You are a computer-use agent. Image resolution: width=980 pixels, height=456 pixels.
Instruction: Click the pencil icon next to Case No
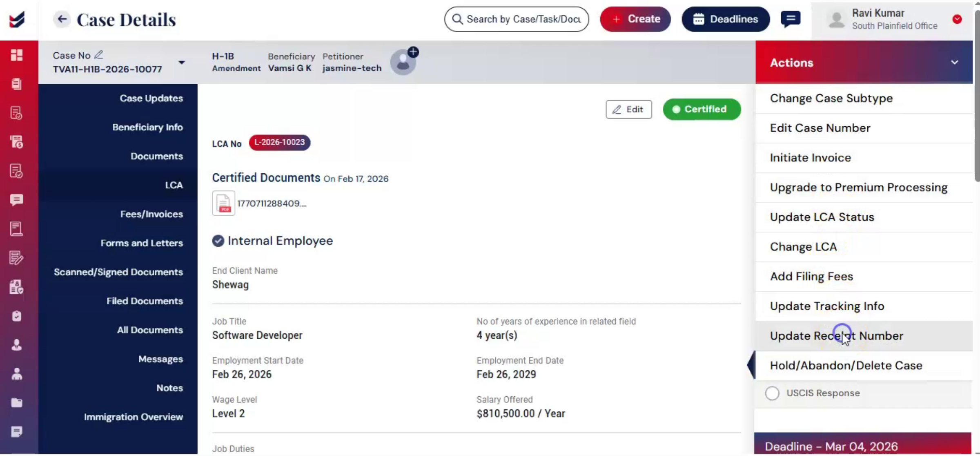coord(98,54)
